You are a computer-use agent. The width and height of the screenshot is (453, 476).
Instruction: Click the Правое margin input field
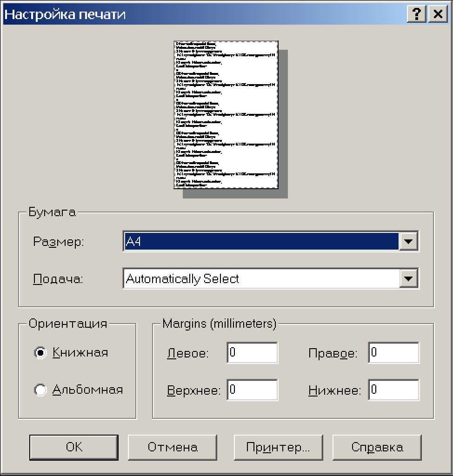[393, 353]
